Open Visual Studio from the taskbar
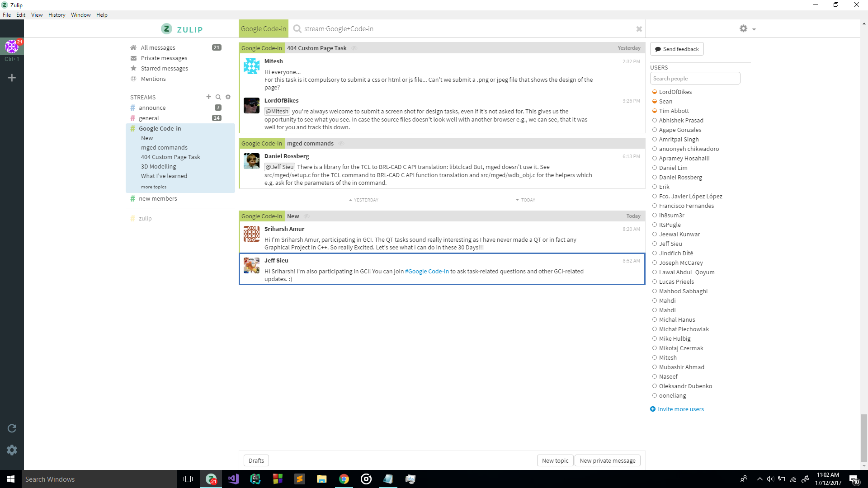The height and width of the screenshot is (488, 868). [233, 479]
